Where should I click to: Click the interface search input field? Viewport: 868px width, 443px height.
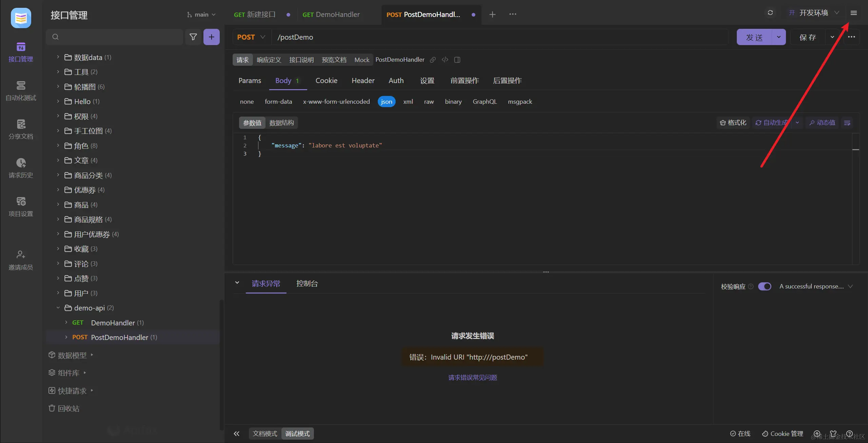tap(119, 37)
